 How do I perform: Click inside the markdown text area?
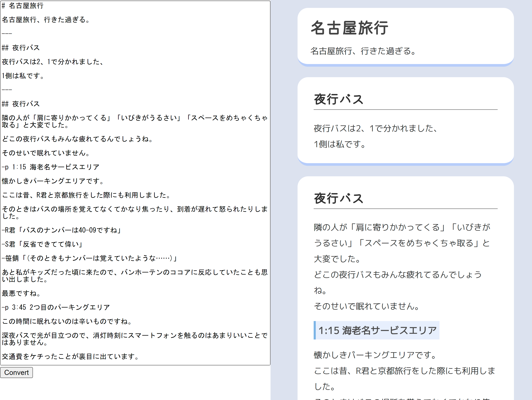[135, 183]
